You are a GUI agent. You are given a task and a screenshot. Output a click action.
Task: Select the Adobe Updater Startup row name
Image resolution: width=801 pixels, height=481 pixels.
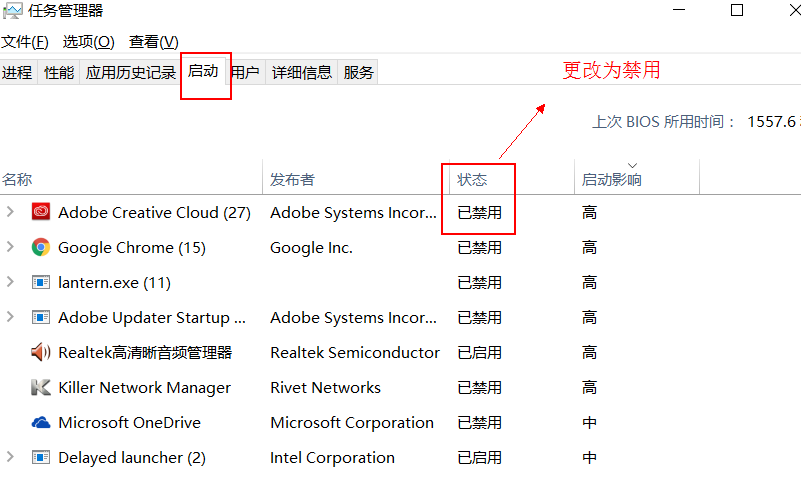point(152,318)
